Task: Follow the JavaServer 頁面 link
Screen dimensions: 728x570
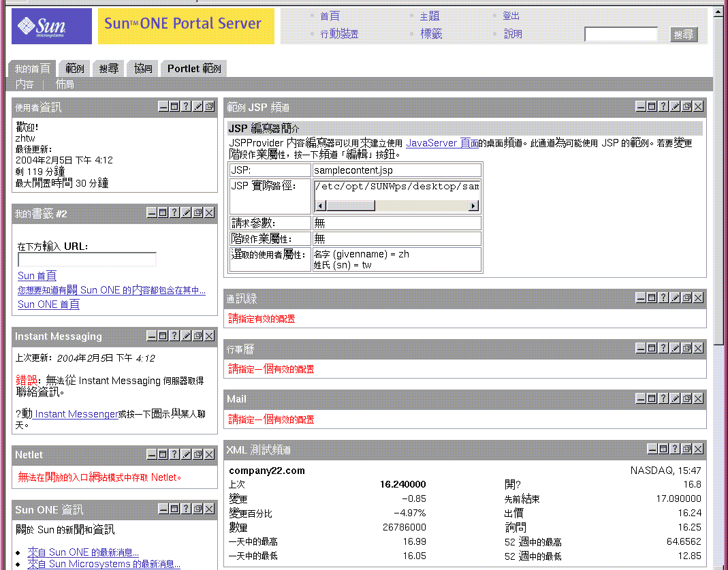Action: pos(442,143)
